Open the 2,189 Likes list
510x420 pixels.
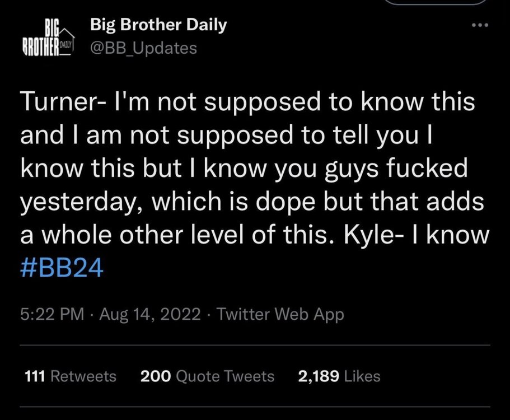pyautogui.click(x=339, y=376)
